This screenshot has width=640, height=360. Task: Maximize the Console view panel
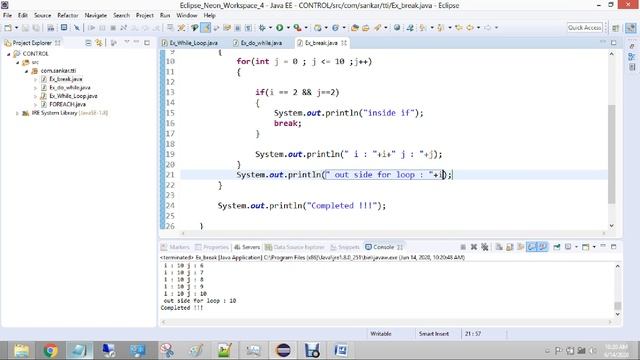click(613, 247)
